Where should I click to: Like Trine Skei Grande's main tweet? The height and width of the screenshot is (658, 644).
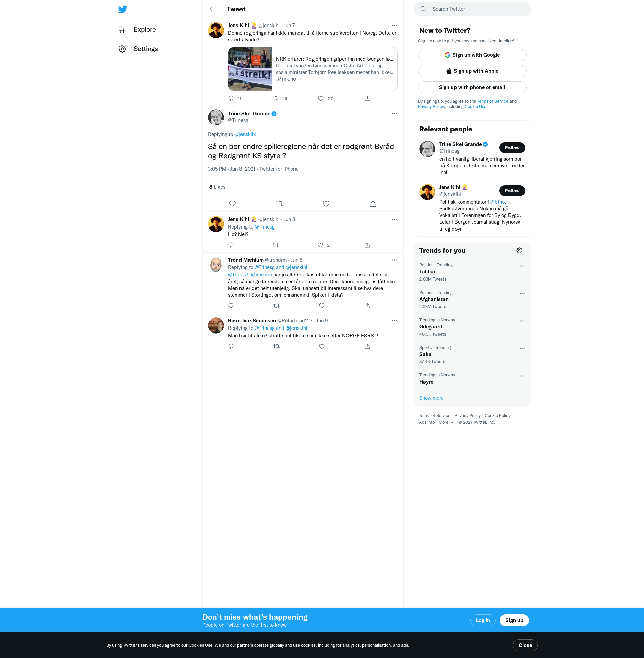326,204
